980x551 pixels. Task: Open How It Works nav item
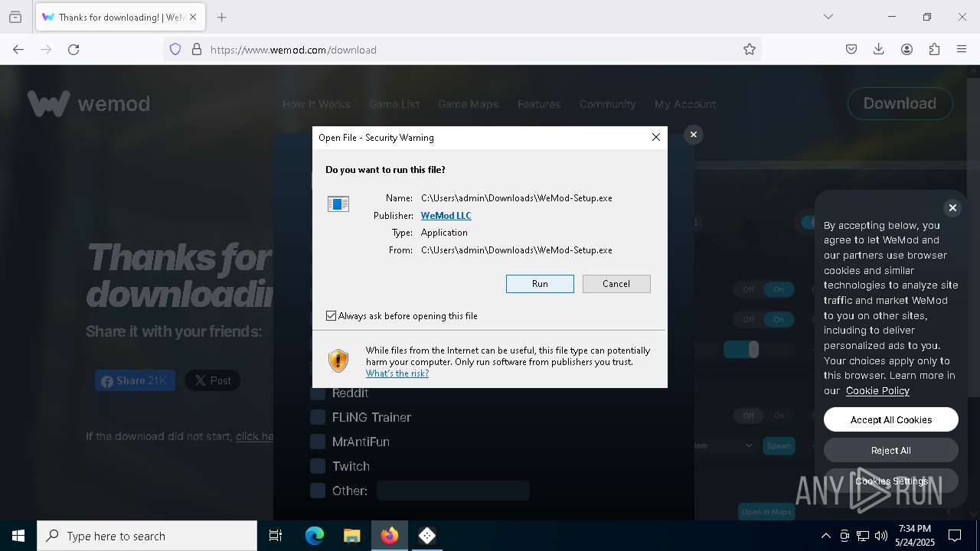316,104
